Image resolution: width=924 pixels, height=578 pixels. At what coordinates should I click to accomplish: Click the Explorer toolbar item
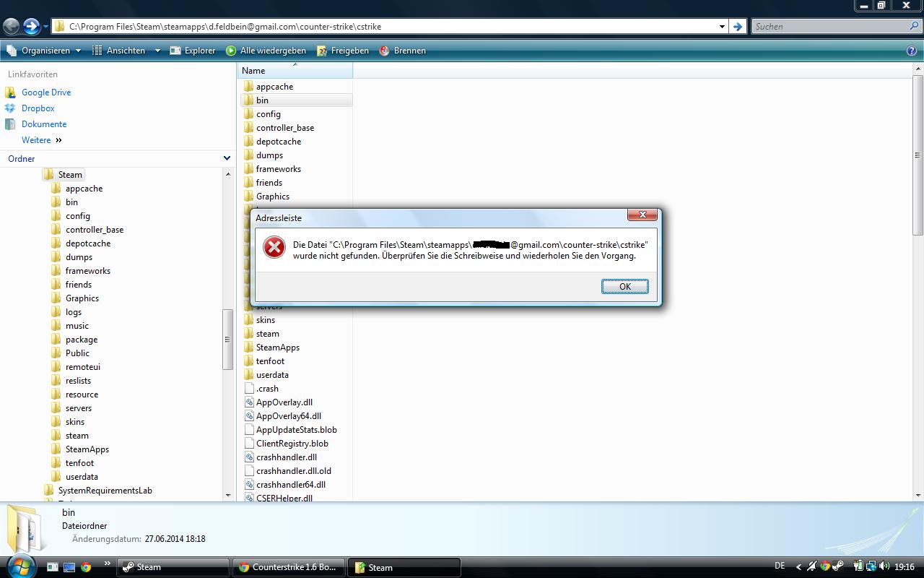193,51
